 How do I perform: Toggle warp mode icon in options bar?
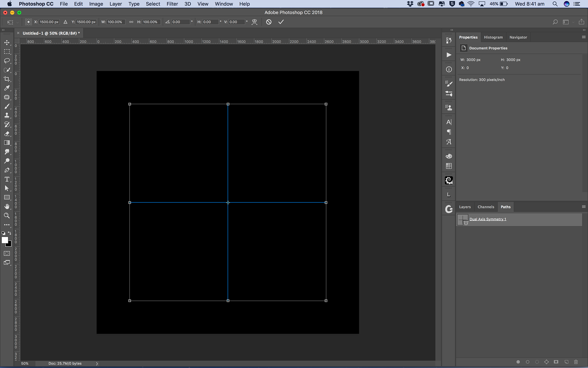[x=254, y=22]
